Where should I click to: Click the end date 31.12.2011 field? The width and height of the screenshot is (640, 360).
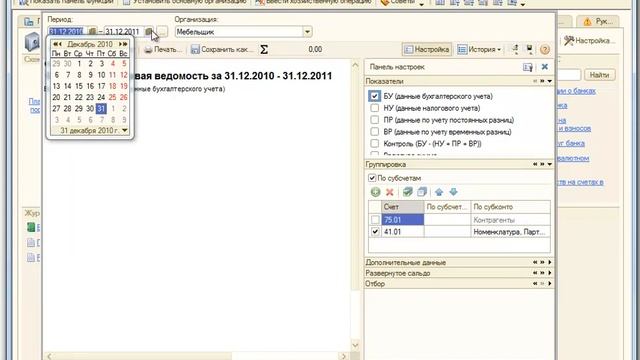[124, 31]
